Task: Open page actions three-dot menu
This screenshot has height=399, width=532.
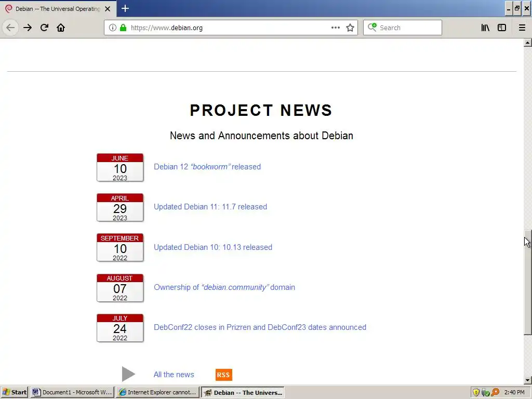Action: [x=335, y=28]
